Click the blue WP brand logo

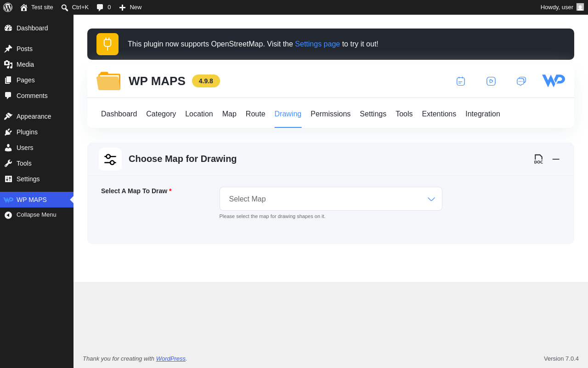point(554,81)
